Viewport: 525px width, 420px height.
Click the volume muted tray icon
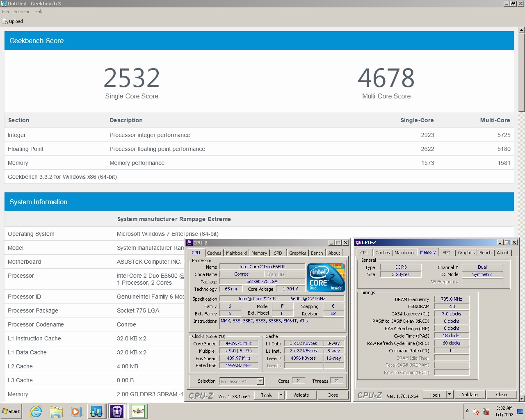pos(476,411)
